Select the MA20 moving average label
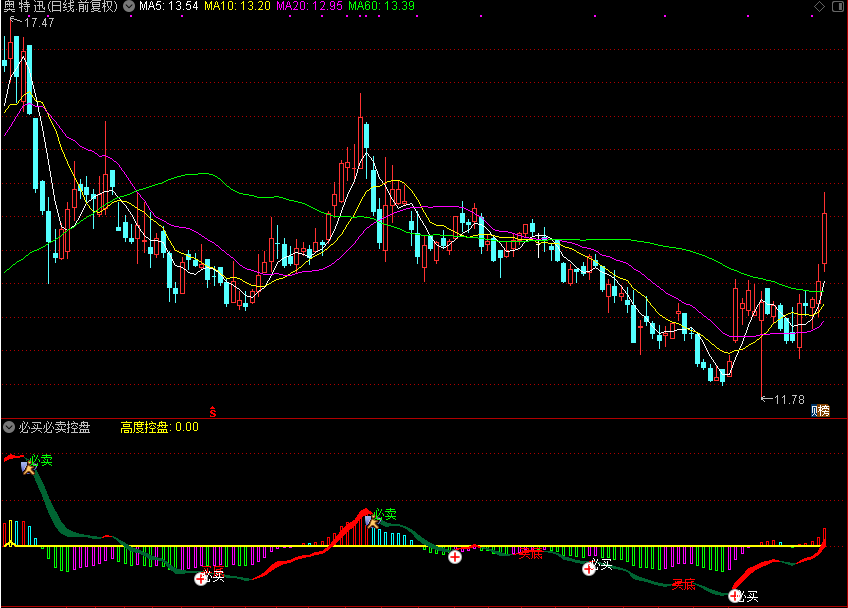Screen dimensions: 848x608 point(309,6)
